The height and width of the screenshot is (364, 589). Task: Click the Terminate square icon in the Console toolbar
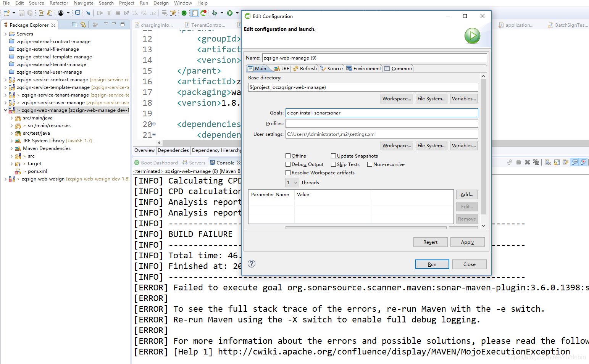518,162
